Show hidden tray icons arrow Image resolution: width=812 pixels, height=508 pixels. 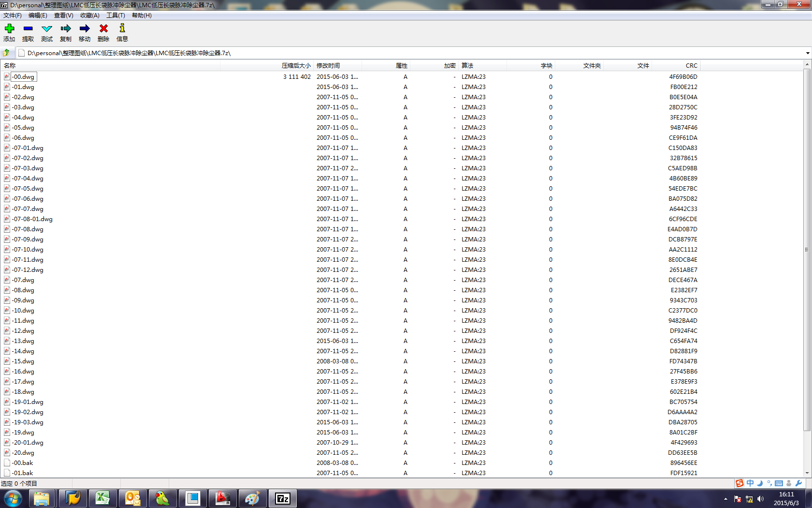coord(725,499)
